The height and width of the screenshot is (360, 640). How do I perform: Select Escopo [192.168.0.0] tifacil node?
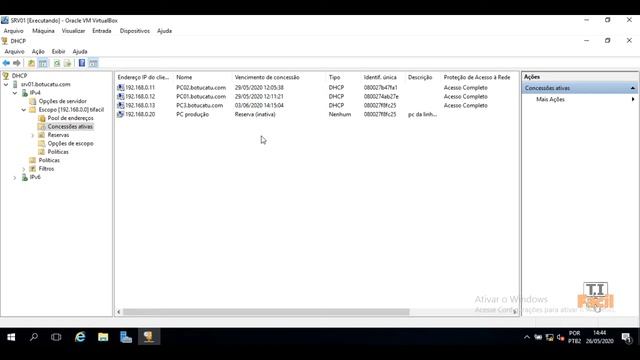pos(71,110)
